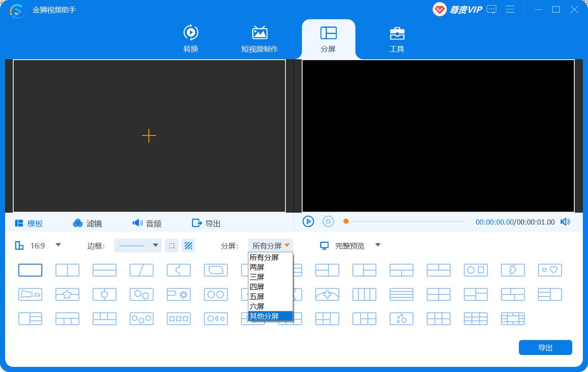Toggle the striped border pattern button

click(x=188, y=246)
